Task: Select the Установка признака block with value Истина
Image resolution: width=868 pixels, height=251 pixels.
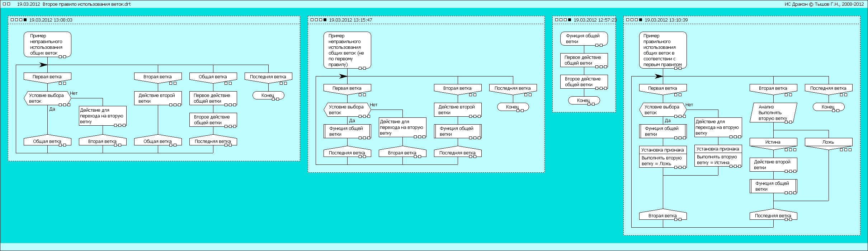Action: [x=718, y=156]
